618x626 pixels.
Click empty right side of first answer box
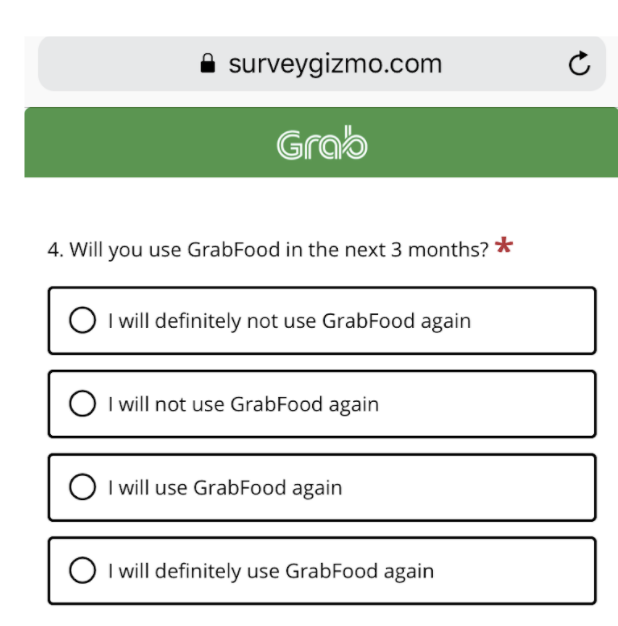tap(533, 321)
